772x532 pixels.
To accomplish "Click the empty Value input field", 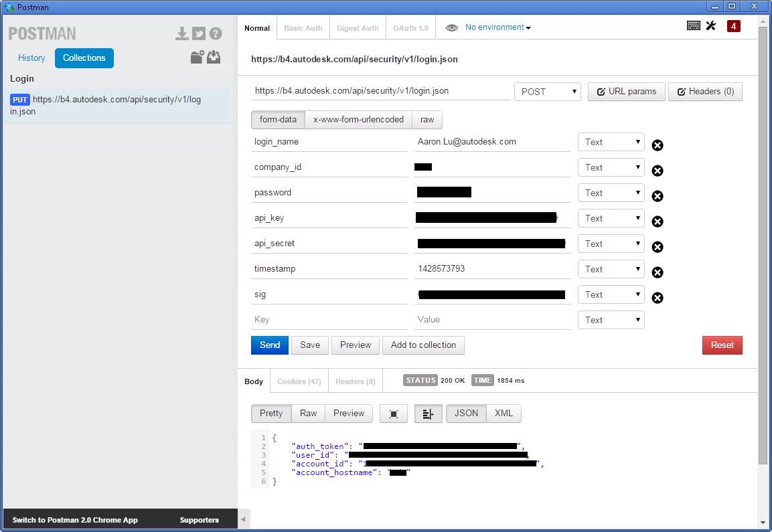I will click(x=492, y=320).
